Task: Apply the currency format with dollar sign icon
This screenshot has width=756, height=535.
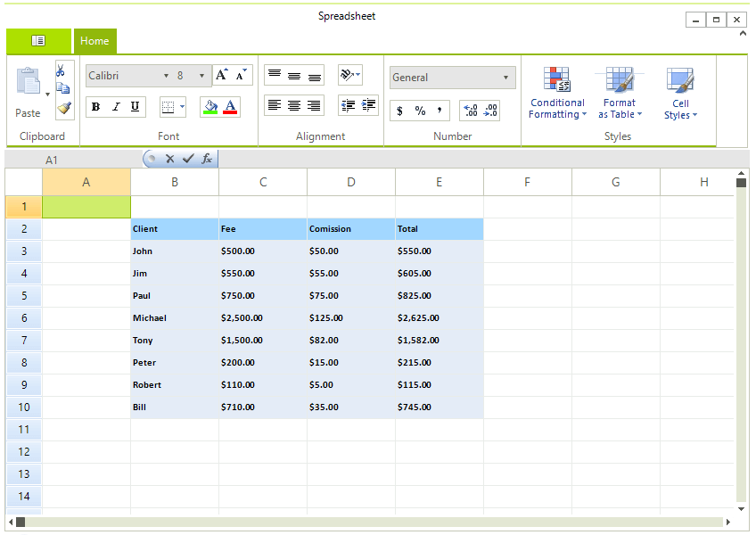Action: [399, 111]
